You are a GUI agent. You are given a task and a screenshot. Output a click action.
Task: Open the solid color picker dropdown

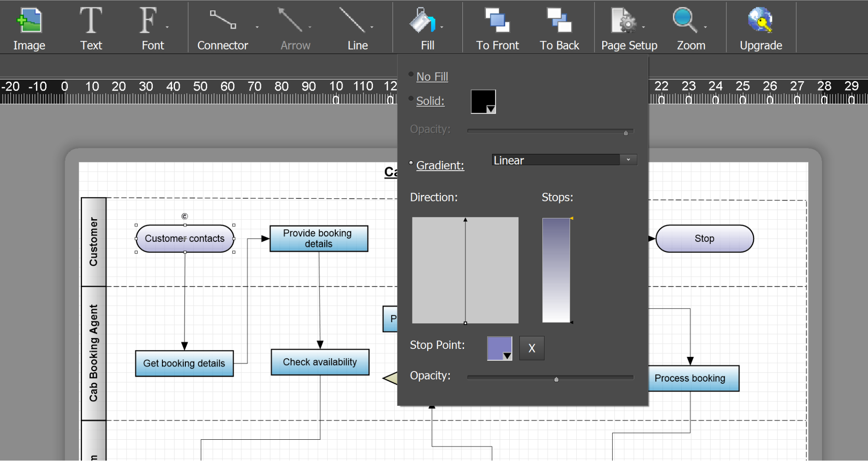coord(491,109)
